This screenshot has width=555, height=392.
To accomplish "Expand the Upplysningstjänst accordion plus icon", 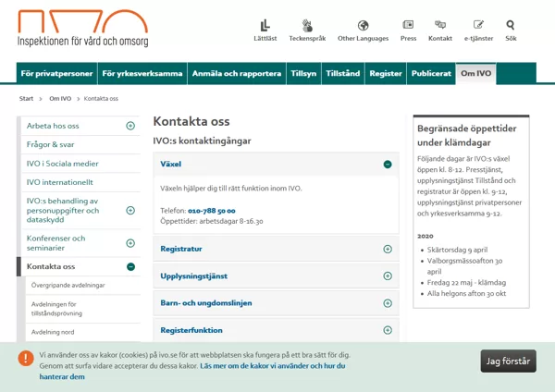I will (x=388, y=276).
